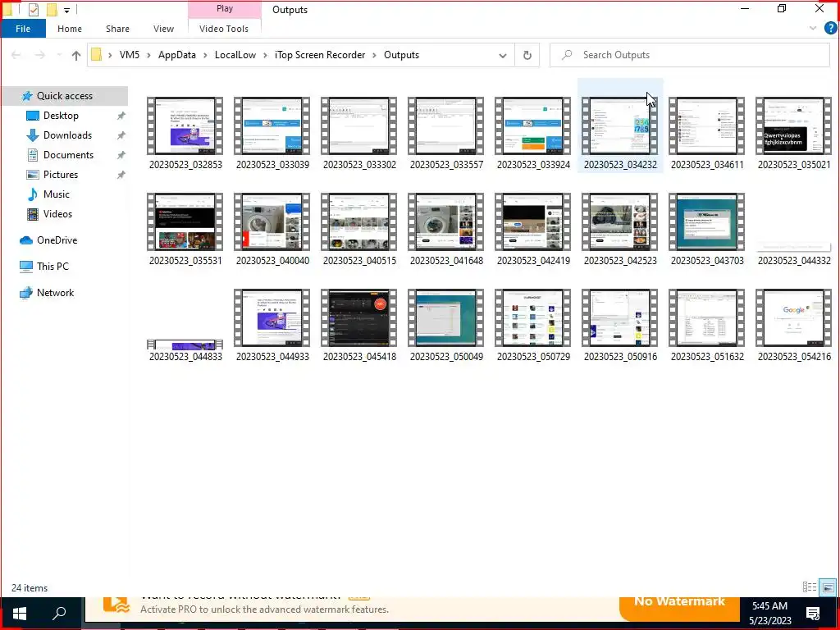This screenshot has width=840, height=630.
Task: Open the notification action center
Action: 813,614
